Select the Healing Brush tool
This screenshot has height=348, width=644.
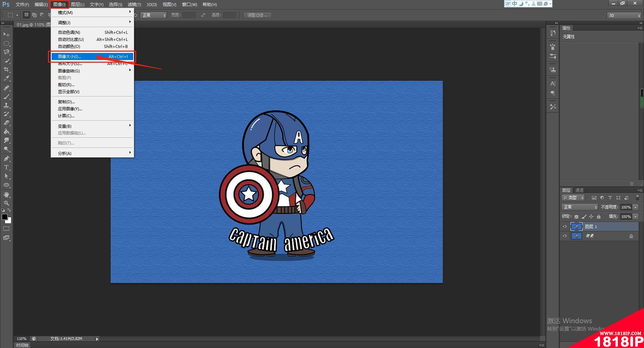[6, 88]
